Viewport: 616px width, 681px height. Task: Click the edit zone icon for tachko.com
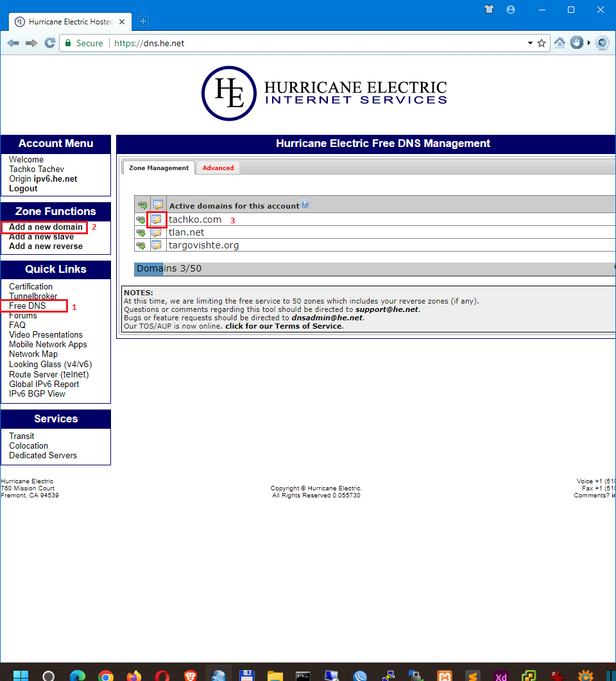click(157, 220)
